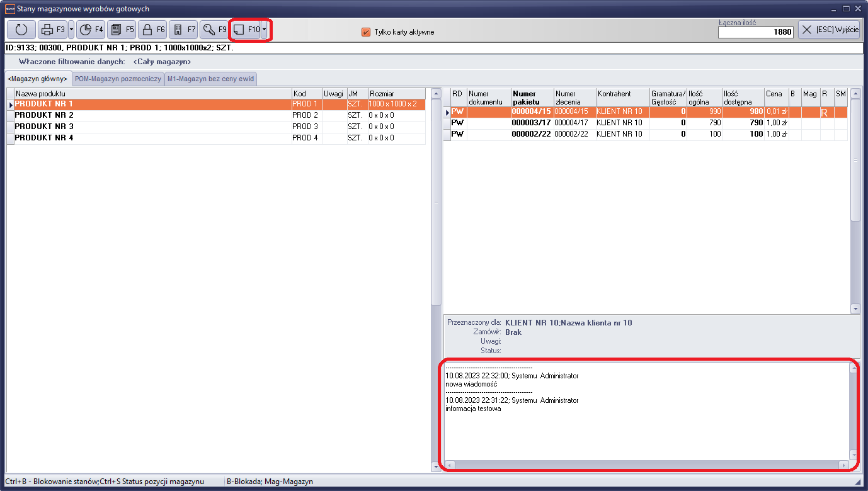Open the M1-Magazyn bez ceny ewid tab

click(x=210, y=79)
